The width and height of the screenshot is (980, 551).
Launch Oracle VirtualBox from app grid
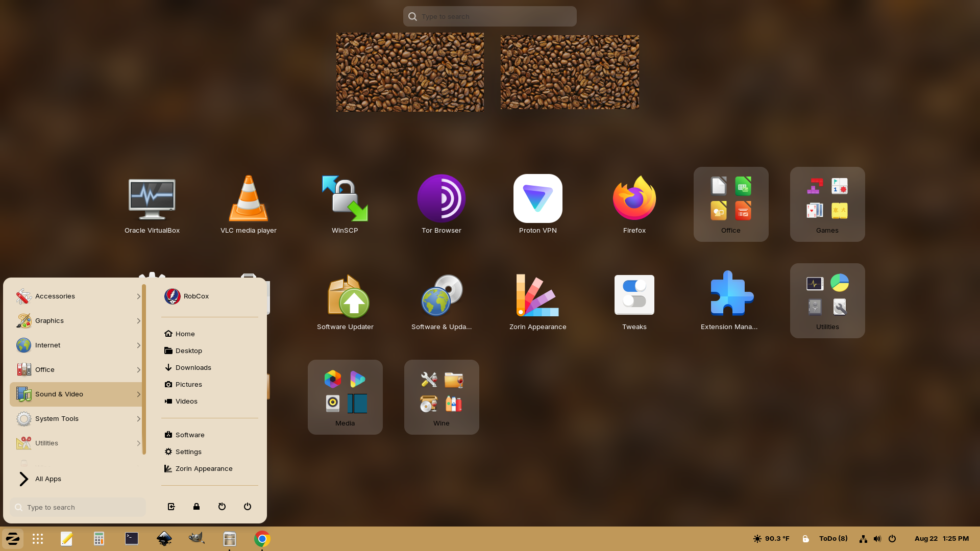152,204
